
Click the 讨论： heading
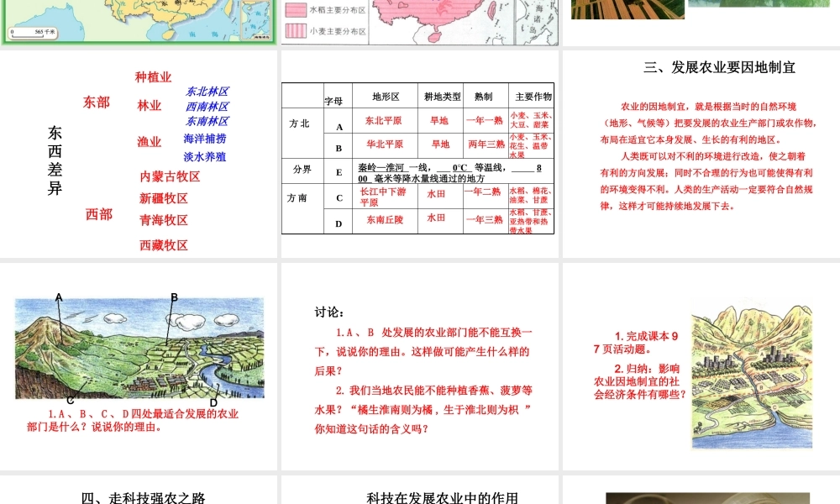[x=329, y=312]
